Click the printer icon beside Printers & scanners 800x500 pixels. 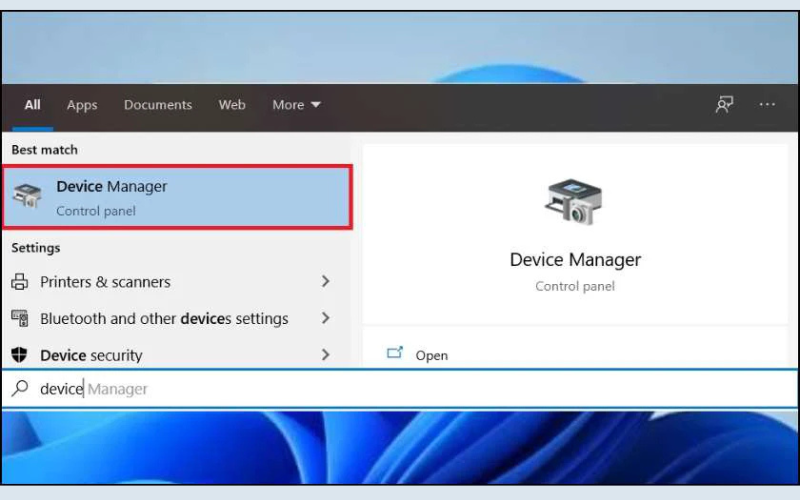click(20, 282)
